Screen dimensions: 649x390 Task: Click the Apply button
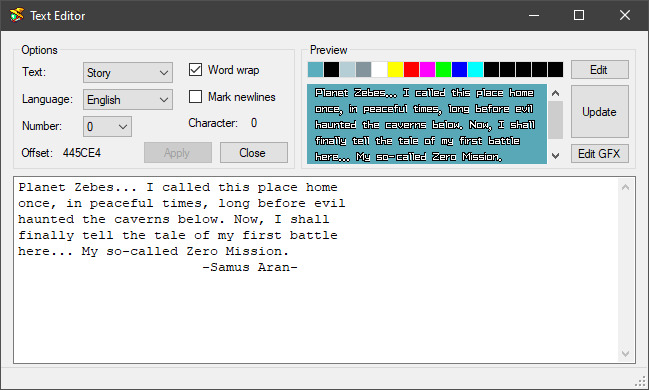pos(178,153)
